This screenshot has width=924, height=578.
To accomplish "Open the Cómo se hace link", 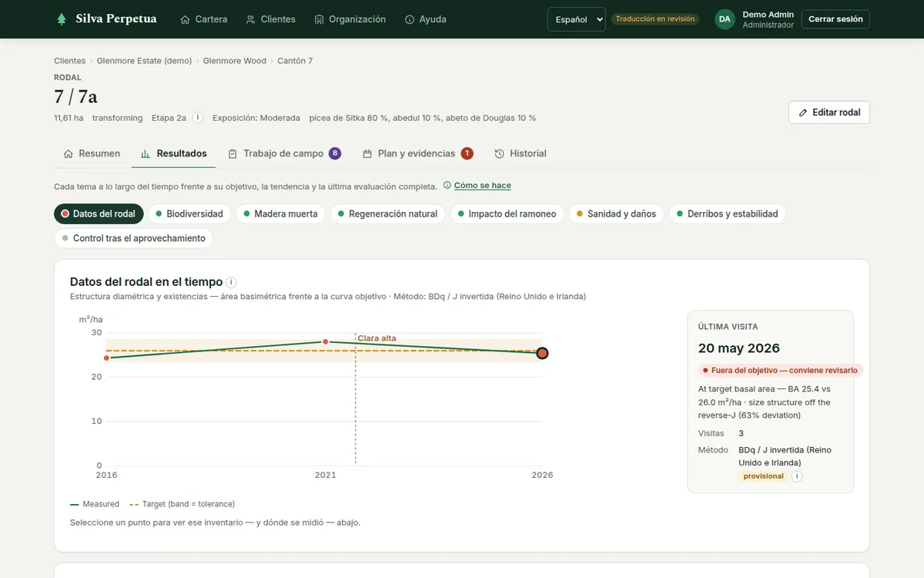I will coord(482,186).
